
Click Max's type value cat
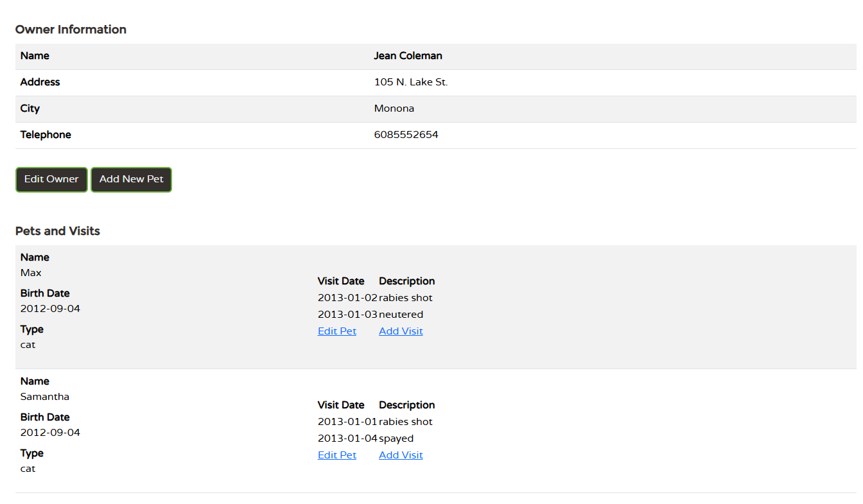[28, 345]
